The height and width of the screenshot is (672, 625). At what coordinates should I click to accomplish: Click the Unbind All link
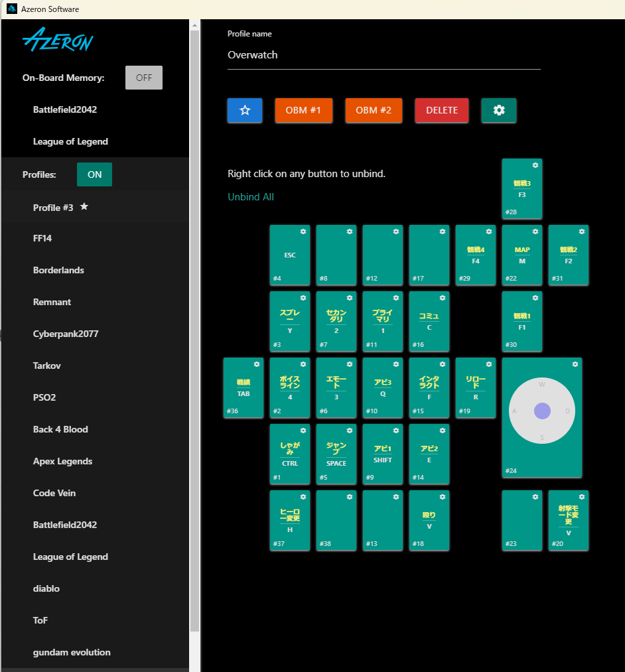[251, 197]
